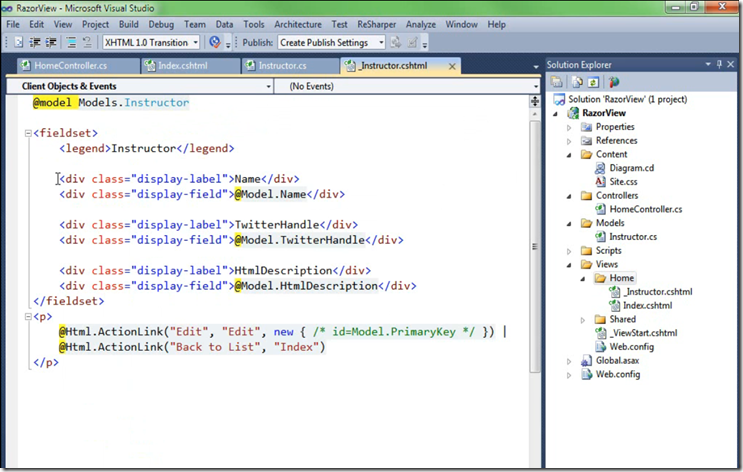This screenshot has width=743, height=472.
Task: Click the Global.asax file icon
Action: (x=587, y=361)
